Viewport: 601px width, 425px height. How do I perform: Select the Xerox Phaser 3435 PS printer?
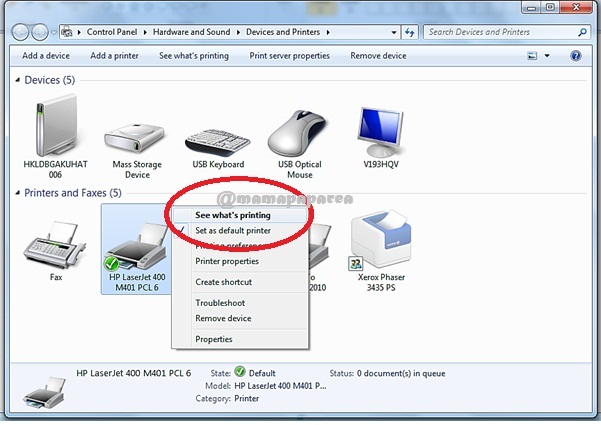(380, 240)
